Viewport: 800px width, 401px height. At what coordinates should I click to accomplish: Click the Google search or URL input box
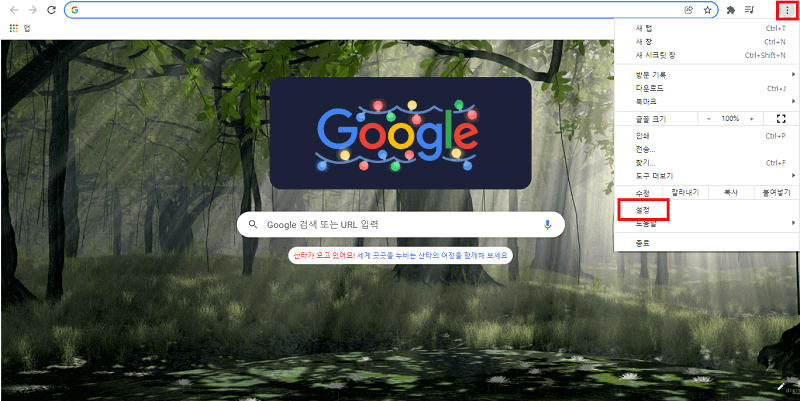(401, 224)
